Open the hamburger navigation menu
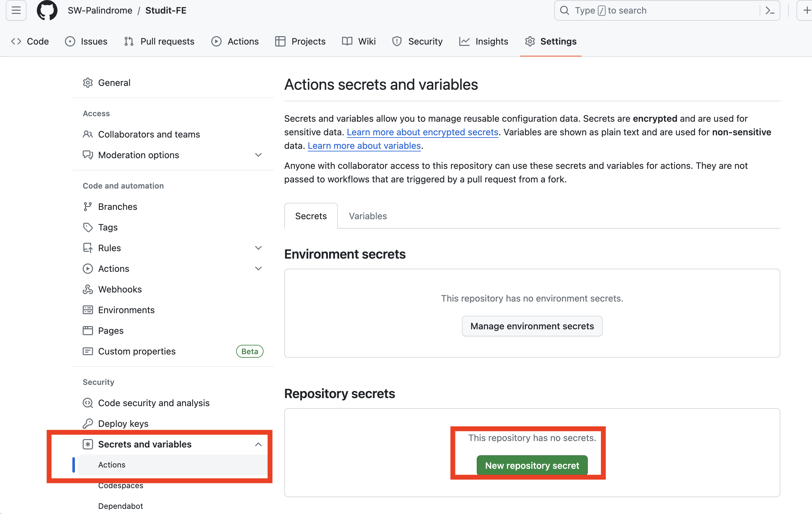 coord(16,10)
